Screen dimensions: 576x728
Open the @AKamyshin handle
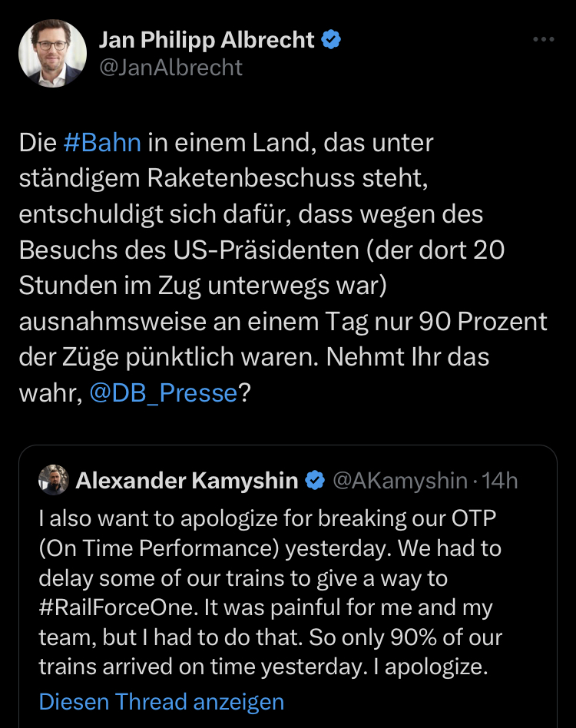pos(399,481)
